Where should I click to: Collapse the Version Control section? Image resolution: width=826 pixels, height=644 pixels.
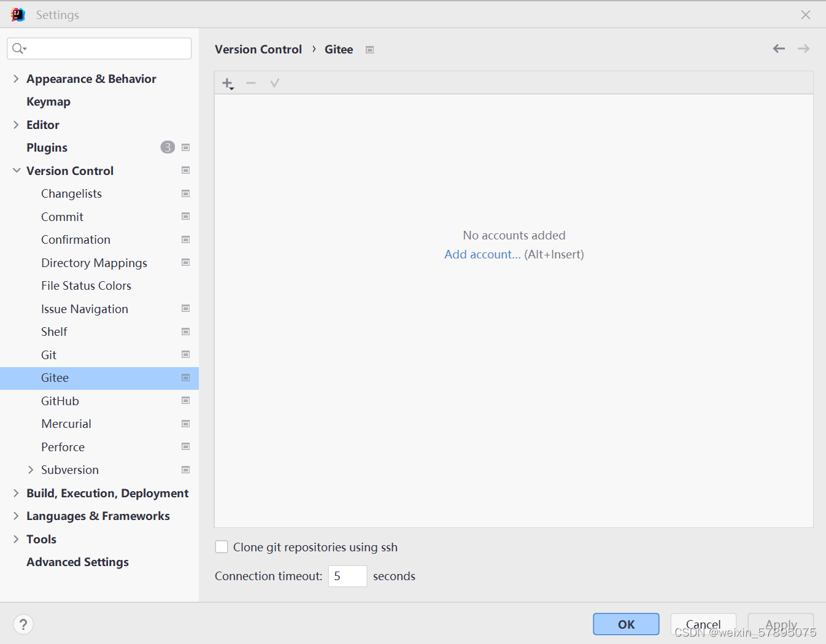click(x=16, y=171)
